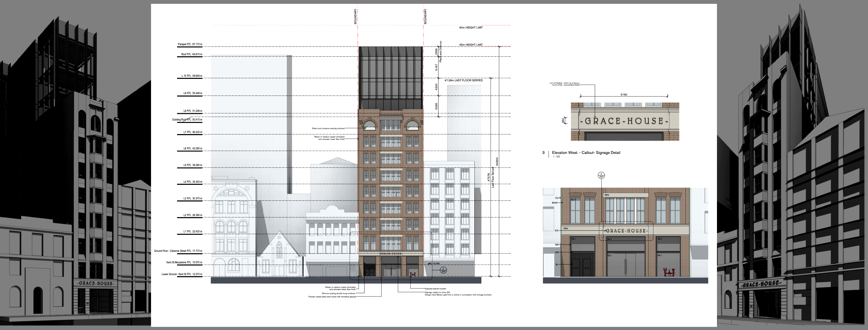Click the 'L 10 FFL 59.648 m' level label
The width and height of the screenshot is (868, 330).
pyautogui.click(x=192, y=76)
